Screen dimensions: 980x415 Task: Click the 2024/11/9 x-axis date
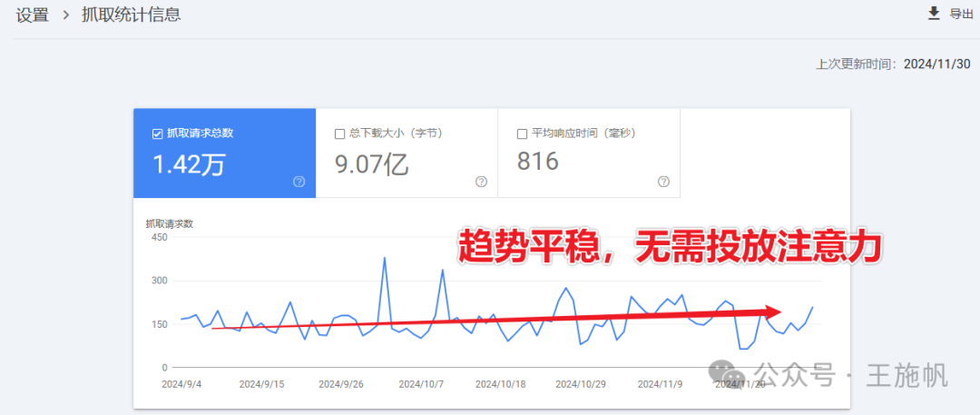pos(658,384)
